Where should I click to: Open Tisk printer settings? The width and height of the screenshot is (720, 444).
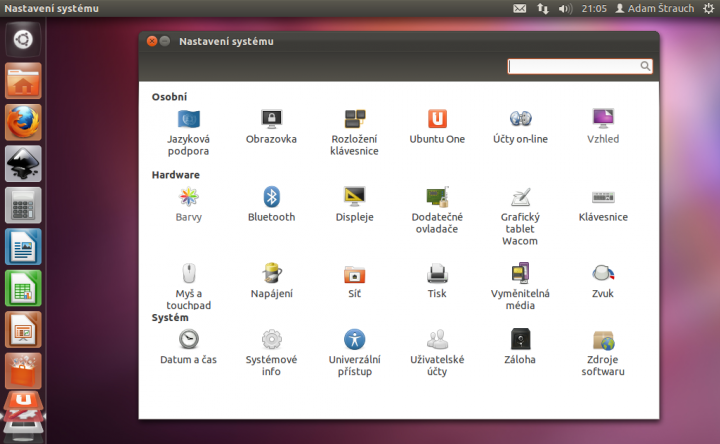(x=437, y=281)
